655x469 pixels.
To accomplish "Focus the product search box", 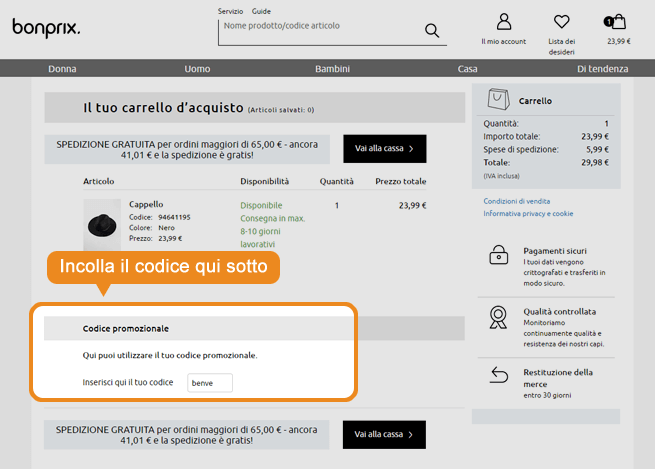I will coord(320,30).
